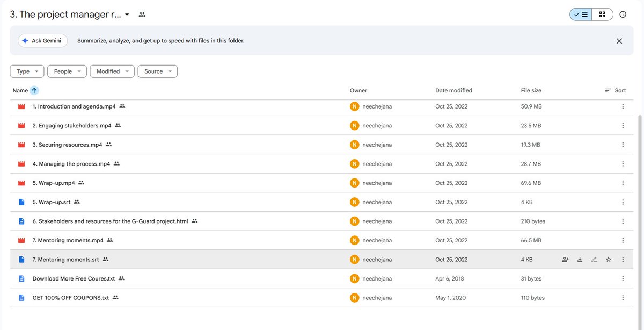Open more actions for 7. Mentoring moments.mp4

[623, 240]
